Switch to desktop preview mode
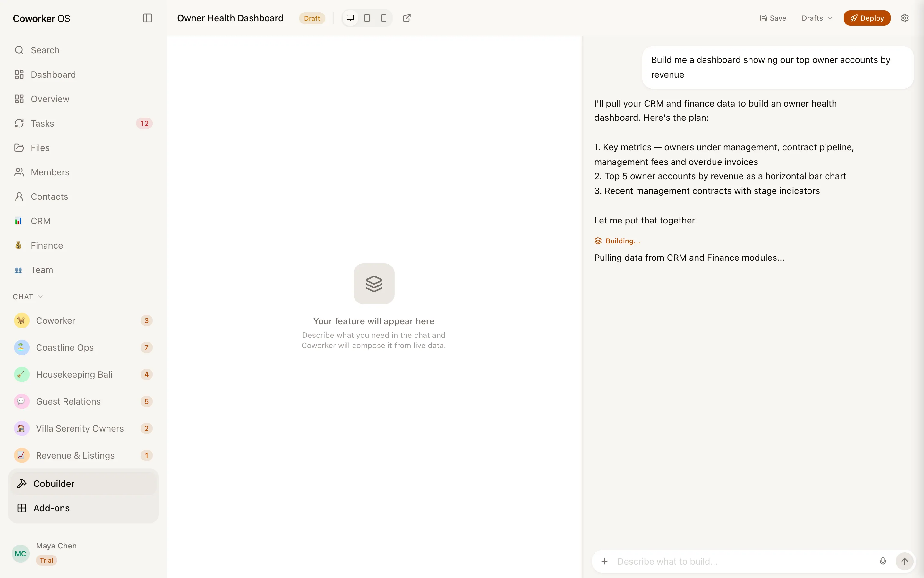Screen dimensions: 924x578 pos(350,18)
